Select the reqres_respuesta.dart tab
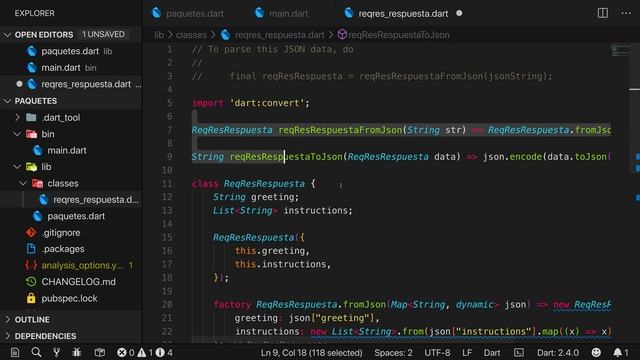This screenshot has width=640, height=360. pyautogui.click(x=403, y=13)
